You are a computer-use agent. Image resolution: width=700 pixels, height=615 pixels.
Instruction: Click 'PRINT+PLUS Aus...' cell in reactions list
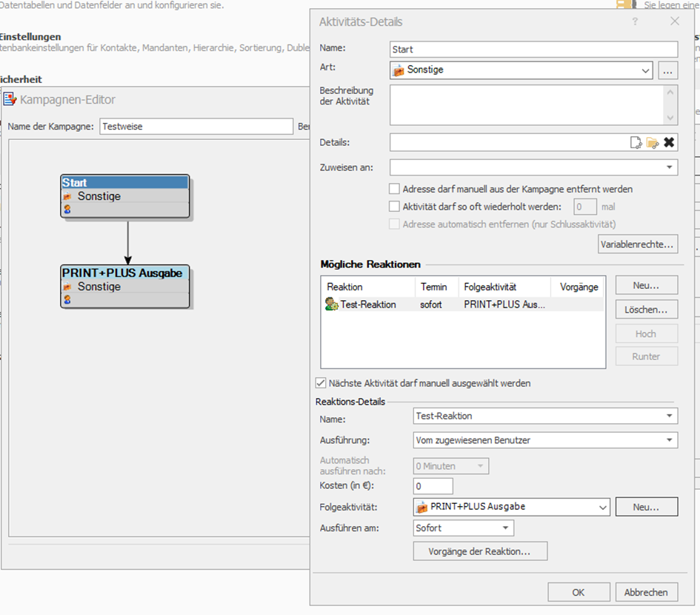504,305
